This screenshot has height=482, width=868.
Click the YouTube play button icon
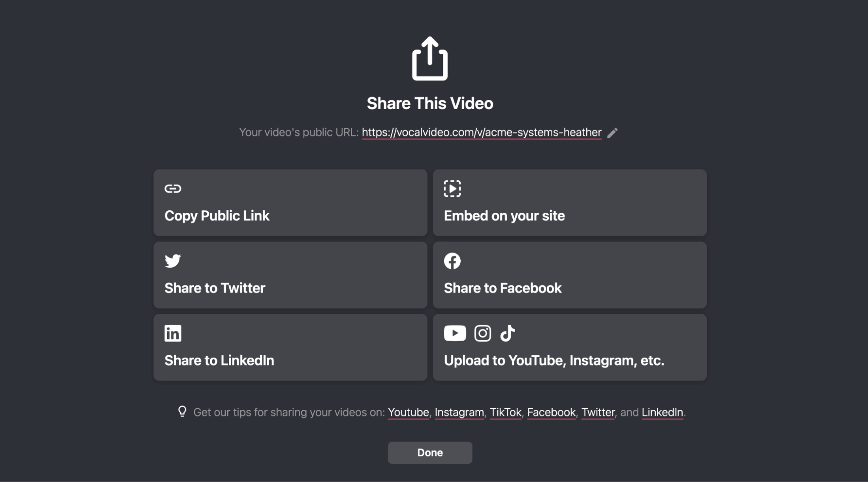(455, 333)
